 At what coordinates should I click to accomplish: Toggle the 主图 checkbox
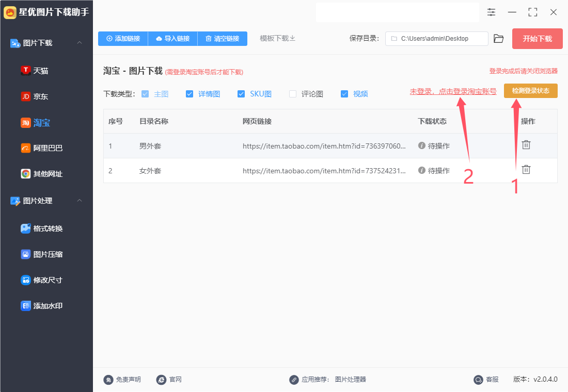tap(145, 94)
